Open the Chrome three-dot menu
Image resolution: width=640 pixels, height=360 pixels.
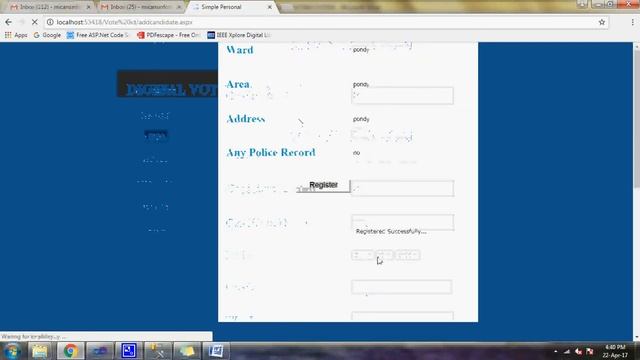click(632, 22)
